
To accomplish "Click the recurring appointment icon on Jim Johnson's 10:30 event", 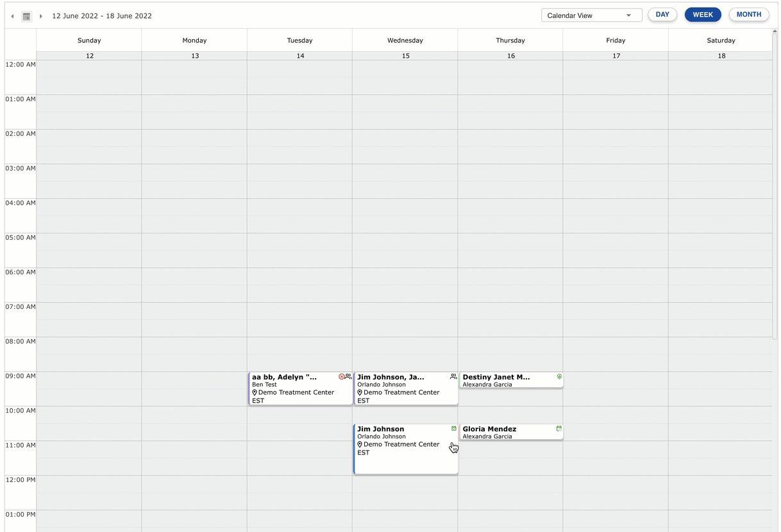I will 453,428.
